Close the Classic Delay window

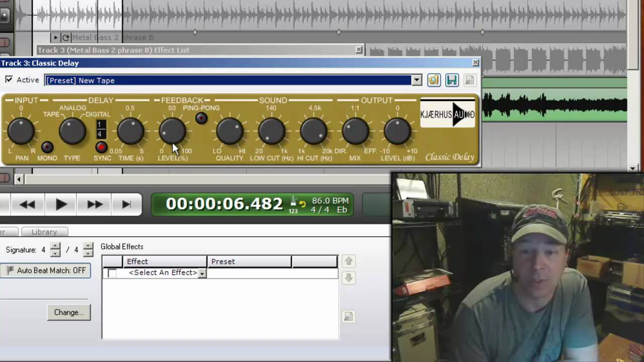coord(475,63)
